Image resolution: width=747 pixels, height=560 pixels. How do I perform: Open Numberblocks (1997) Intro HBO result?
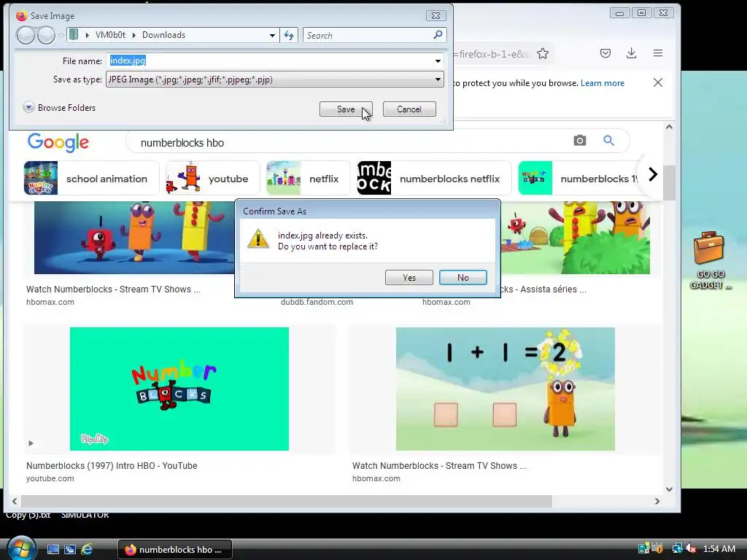(112, 466)
